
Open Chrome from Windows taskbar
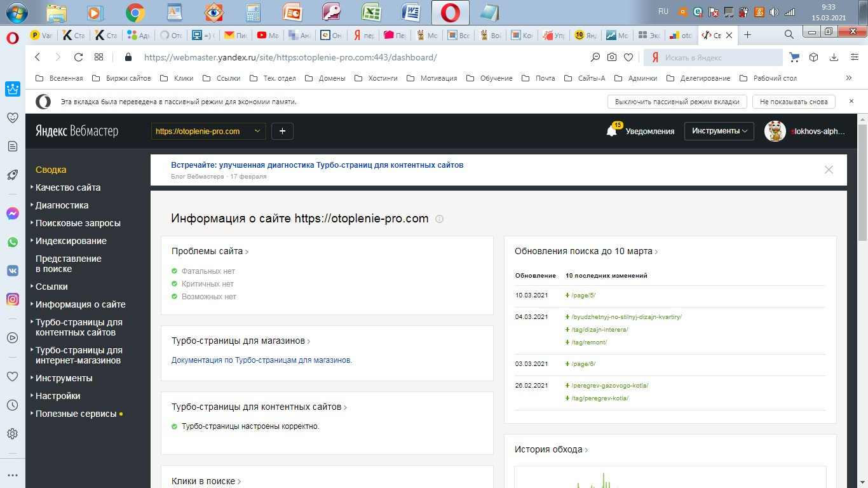point(135,12)
